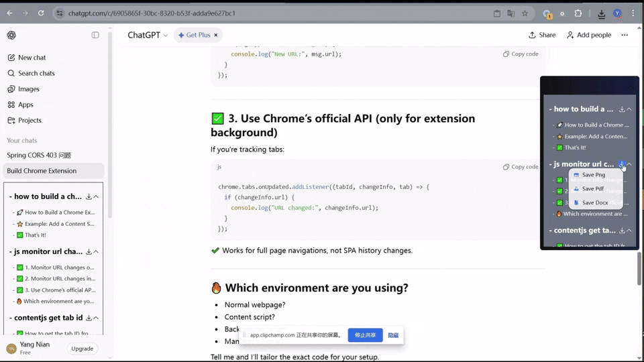This screenshot has height=362, width=644.
Task: Open Search chats from the sidebar
Action: pos(36,73)
